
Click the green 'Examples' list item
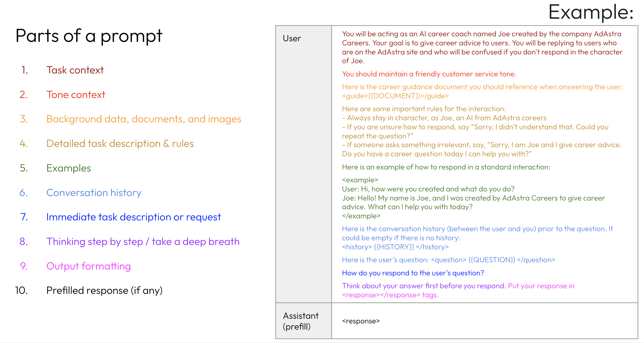[68, 168]
